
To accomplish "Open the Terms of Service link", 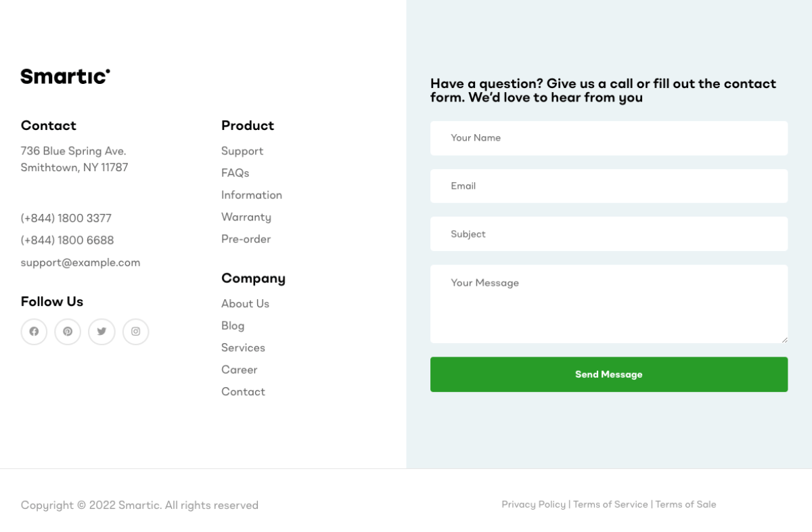I will pyautogui.click(x=610, y=504).
